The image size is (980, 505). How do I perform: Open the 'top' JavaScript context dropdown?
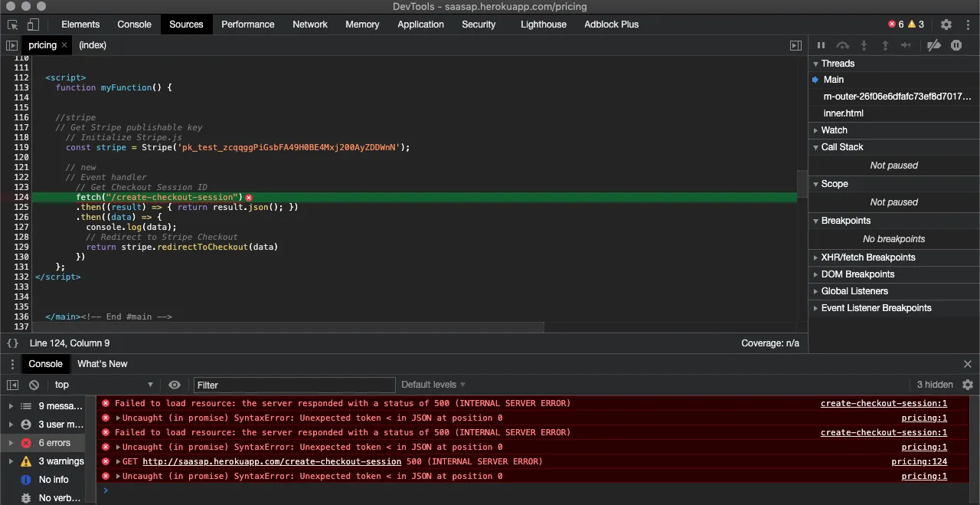pyautogui.click(x=104, y=385)
